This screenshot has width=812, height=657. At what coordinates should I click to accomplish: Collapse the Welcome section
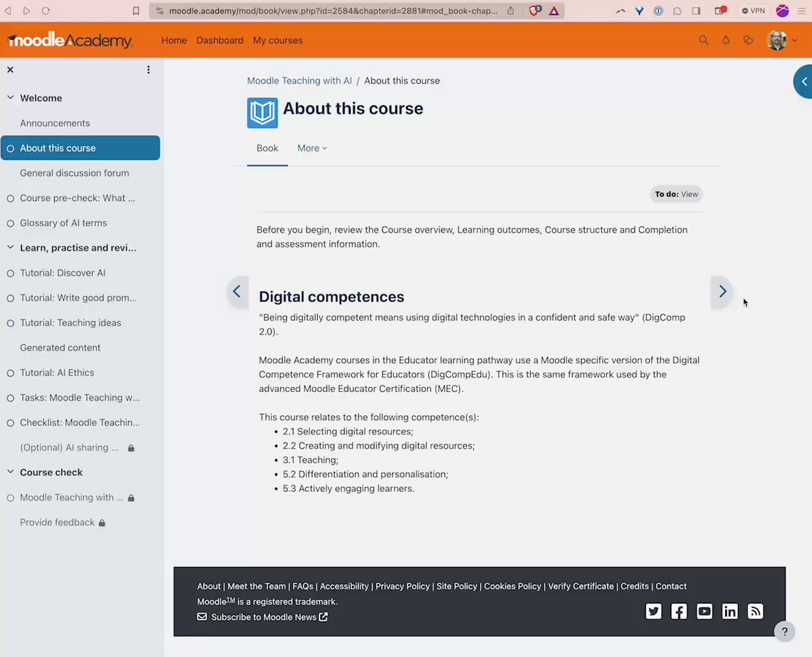10,98
